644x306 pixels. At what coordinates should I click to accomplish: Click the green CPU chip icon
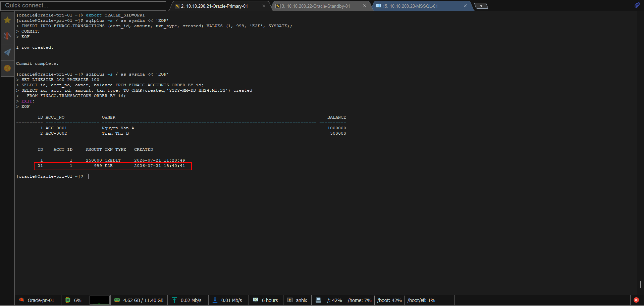(68, 300)
